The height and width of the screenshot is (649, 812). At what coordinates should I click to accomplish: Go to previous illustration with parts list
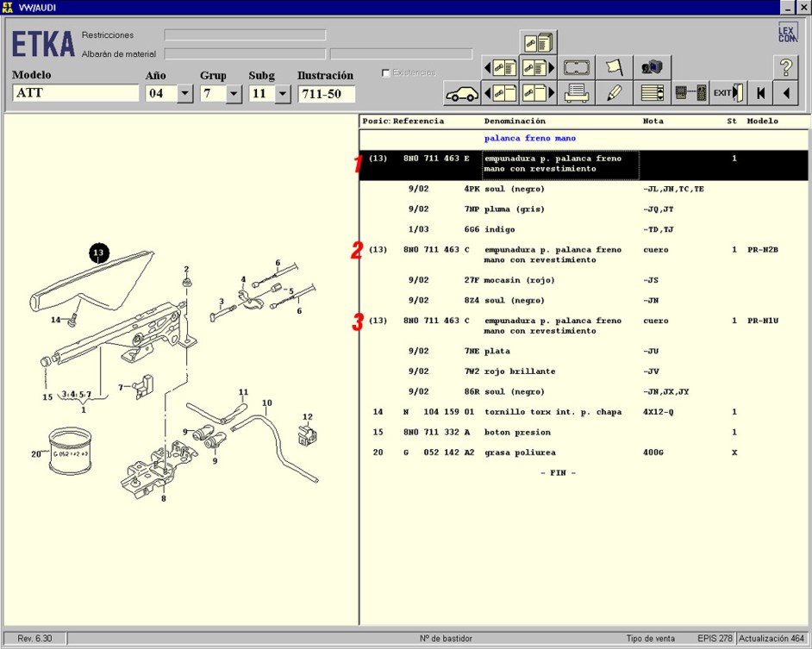point(500,67)
